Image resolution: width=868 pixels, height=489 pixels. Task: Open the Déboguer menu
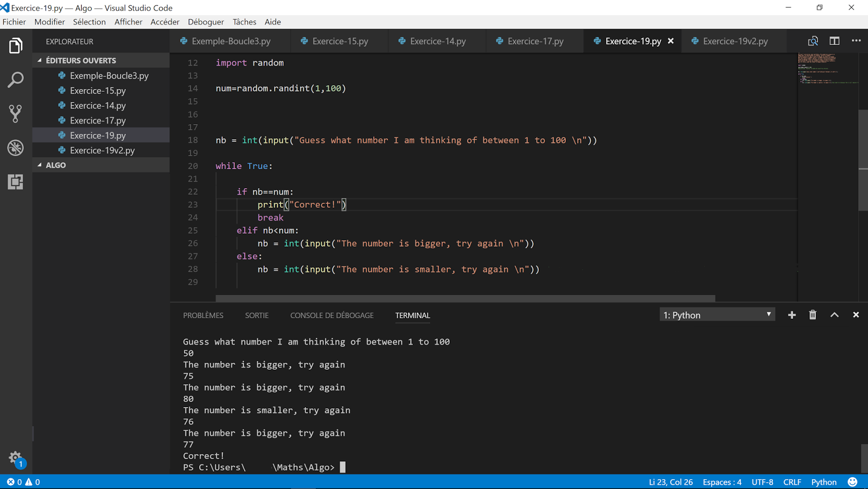pos(206,22)
